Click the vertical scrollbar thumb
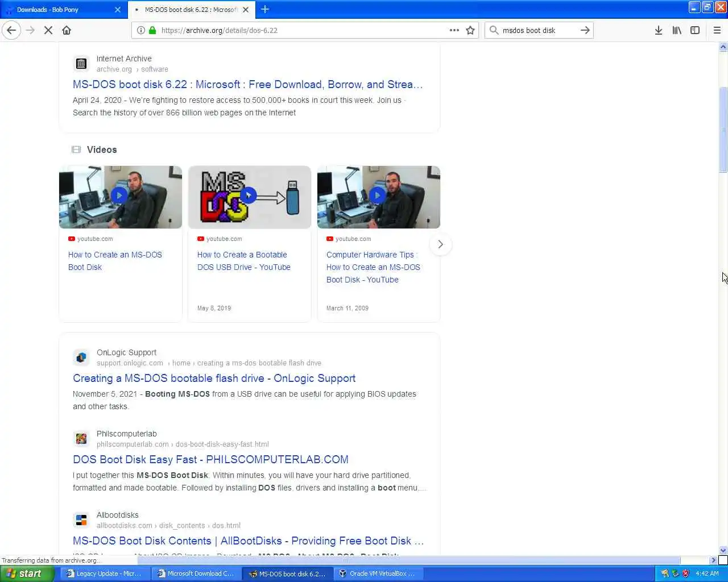The image size is (728, 582). tap(723, 130)
